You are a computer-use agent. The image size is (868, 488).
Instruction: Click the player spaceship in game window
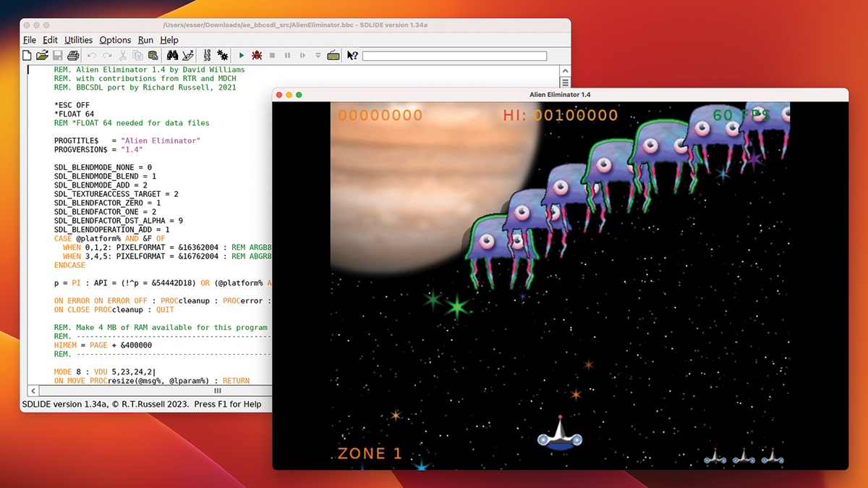tap(559, 433)
